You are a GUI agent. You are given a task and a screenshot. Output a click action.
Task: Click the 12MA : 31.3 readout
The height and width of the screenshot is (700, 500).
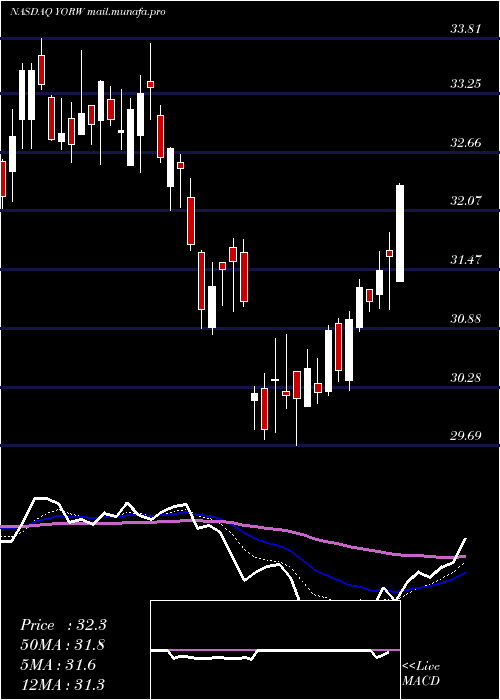click(x=63, y=685)
